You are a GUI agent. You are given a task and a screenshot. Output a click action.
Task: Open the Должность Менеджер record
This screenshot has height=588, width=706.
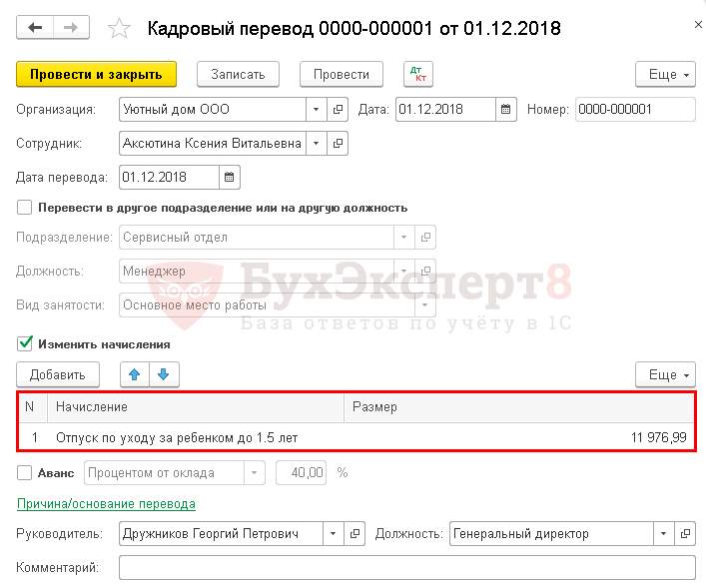[425, 271]
